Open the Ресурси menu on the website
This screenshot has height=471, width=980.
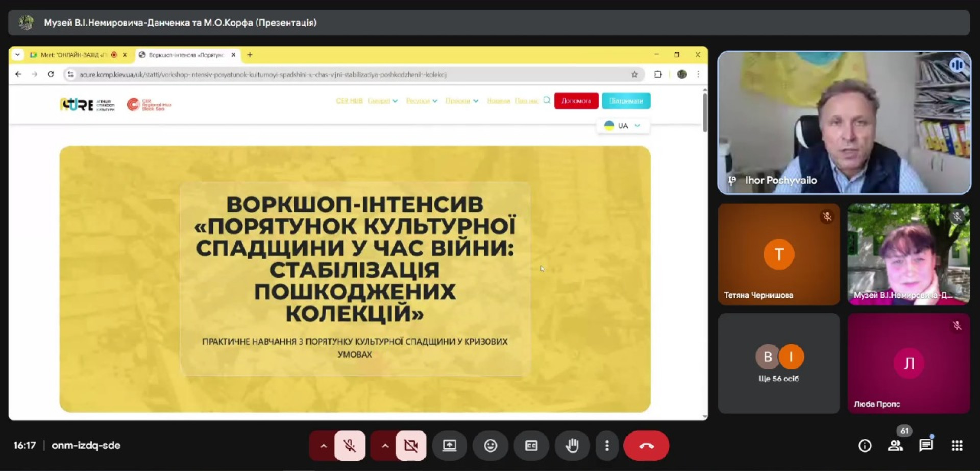pyautogui.click(x=422, y=101)
